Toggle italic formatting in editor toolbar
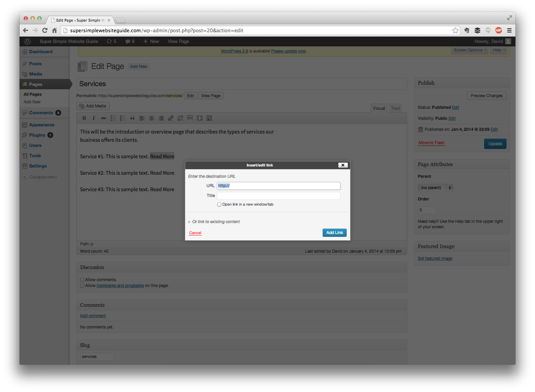This screenshot has width=535, height=392. [x=93, y=118]
